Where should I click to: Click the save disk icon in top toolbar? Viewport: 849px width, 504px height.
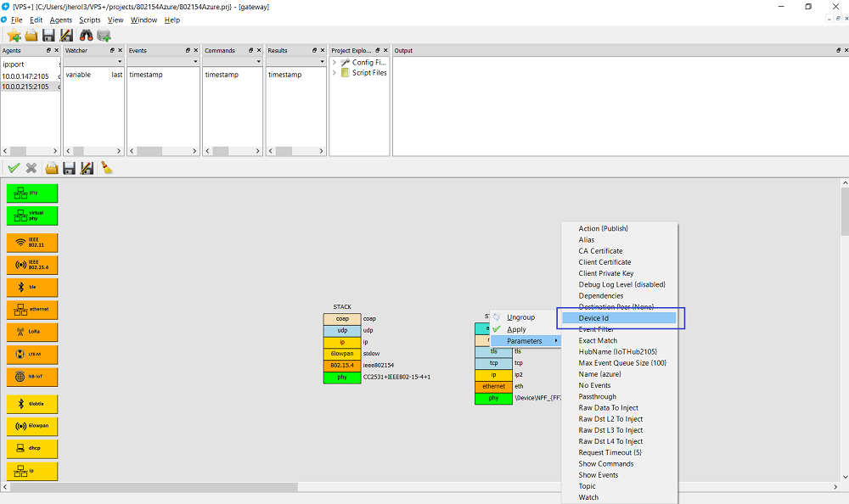pos(48,36)
